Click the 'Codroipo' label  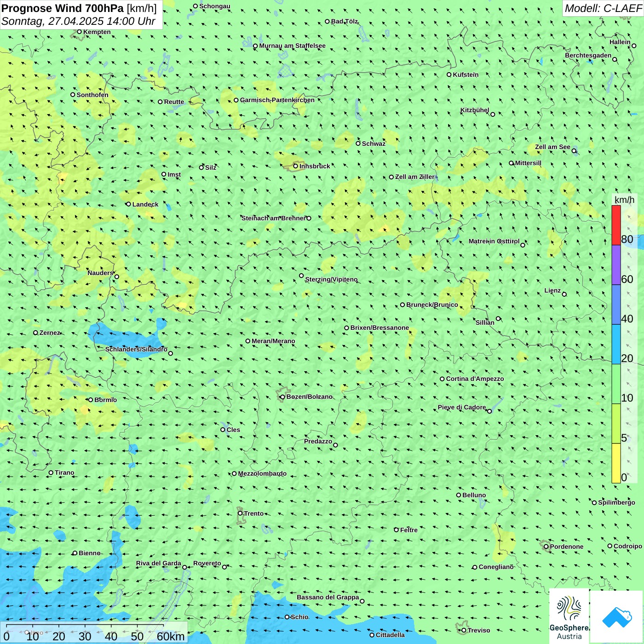click(627, 546)
